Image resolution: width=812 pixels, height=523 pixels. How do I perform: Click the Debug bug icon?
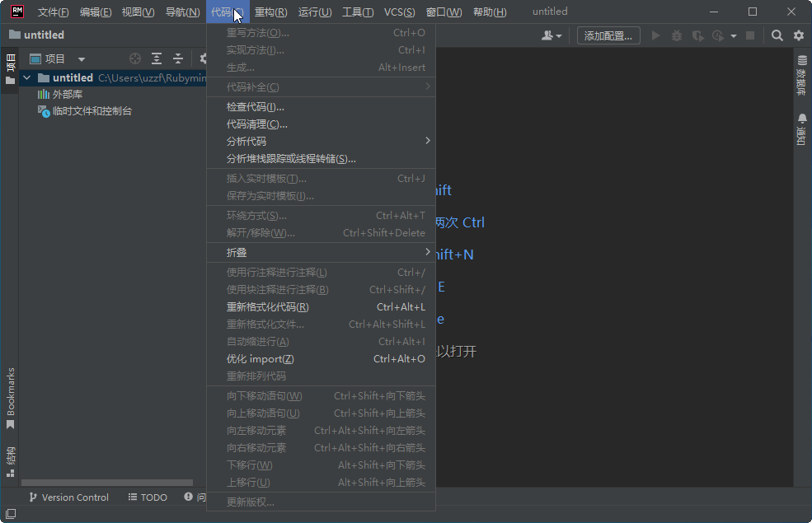677,35
